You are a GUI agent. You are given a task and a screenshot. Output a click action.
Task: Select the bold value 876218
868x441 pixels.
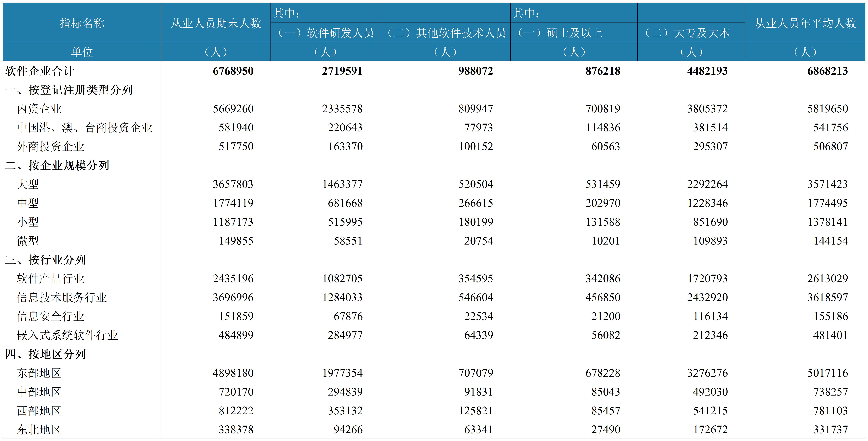(602, 71)
